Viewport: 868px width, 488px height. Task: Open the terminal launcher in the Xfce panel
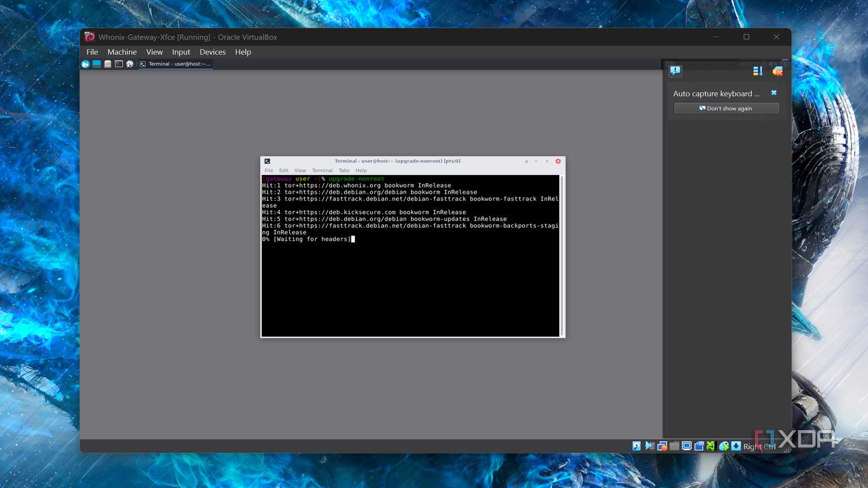click(x=119, y=64)
